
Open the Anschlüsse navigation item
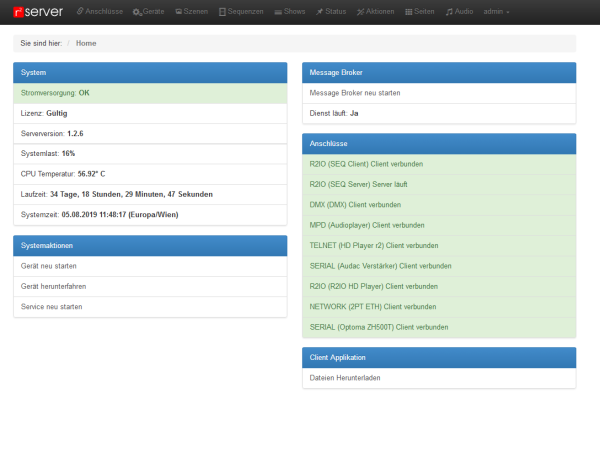click(100, 11)
